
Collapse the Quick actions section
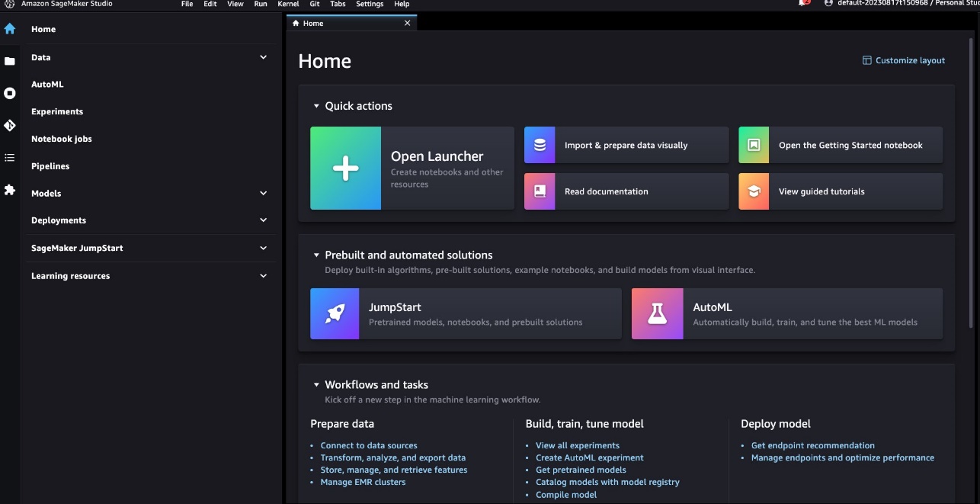tap(316, 106)
